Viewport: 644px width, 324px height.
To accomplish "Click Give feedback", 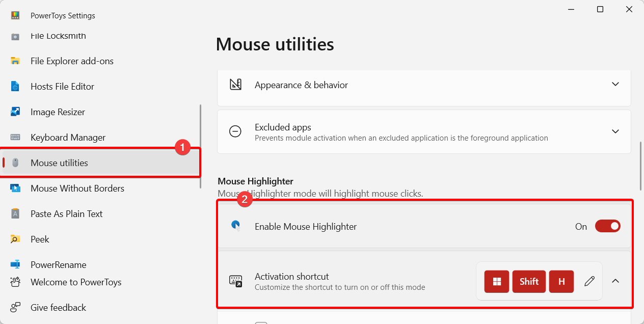I will (x=58, y=308).
